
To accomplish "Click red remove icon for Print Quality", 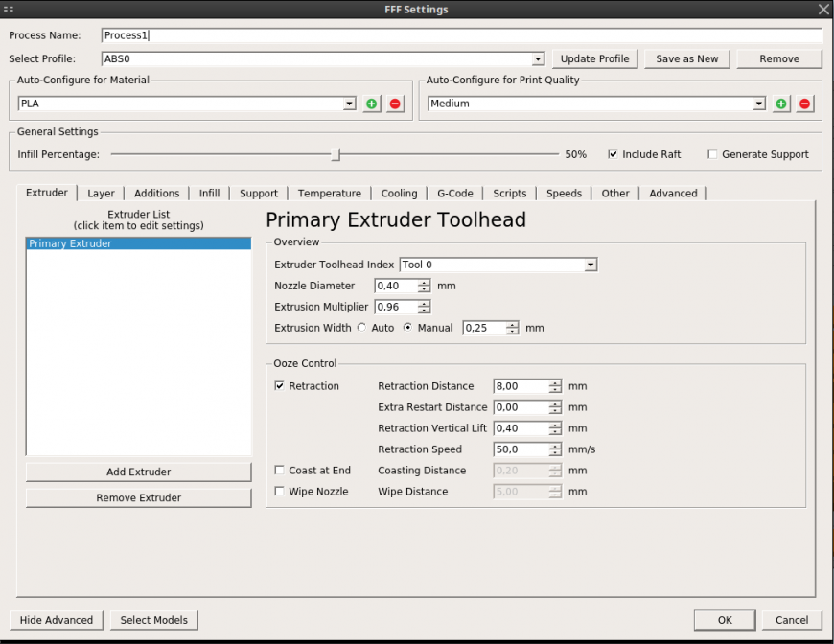I will [805, 103].
